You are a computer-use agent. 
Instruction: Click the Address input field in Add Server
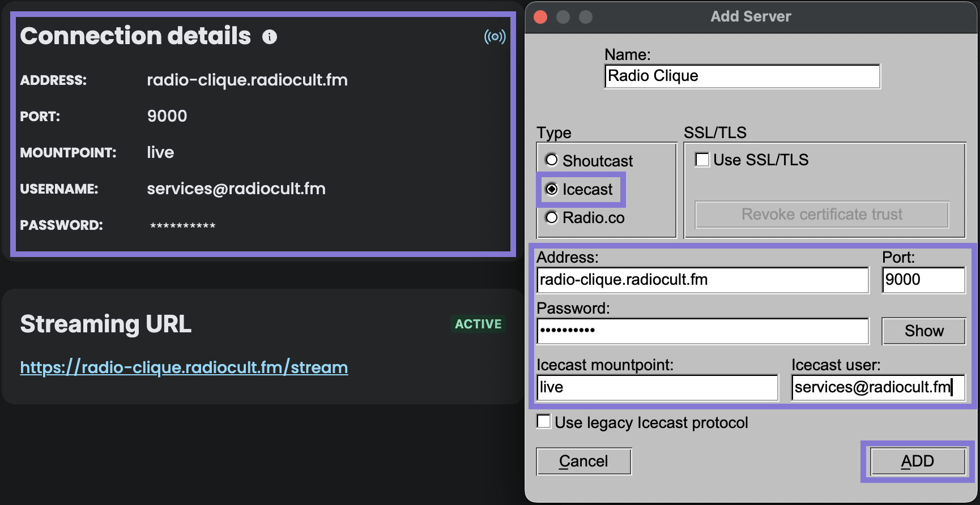pyautogui.click(x=702, y=280)
